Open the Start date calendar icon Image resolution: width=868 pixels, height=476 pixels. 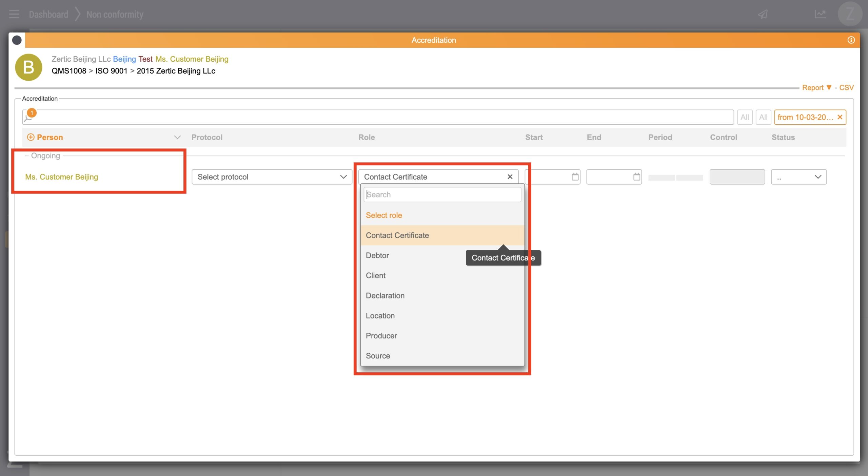pyautogui.click(x=575, y=177)
